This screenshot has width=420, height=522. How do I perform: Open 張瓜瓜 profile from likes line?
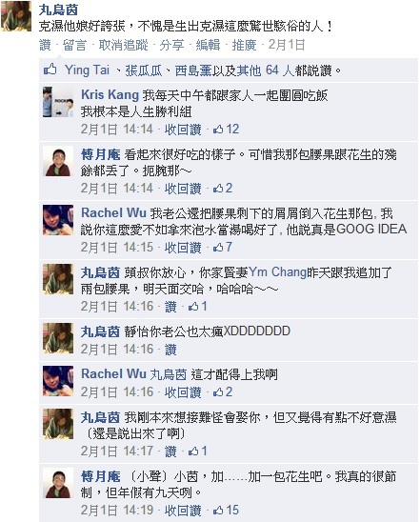click(x=144, y=70)
